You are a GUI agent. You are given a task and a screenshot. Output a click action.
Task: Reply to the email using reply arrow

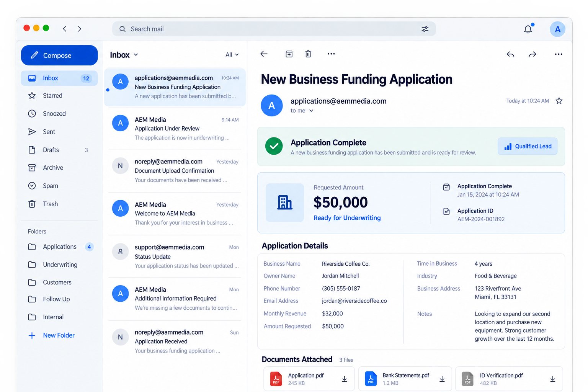pyautogui.click(x=510, y=54)
